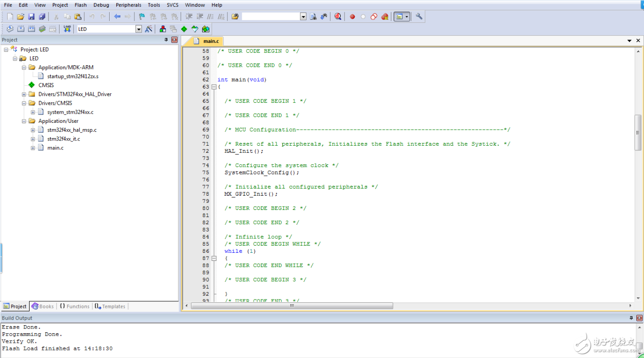
Task: Open the LED target selection dropdown
Action: click(139, 29)
